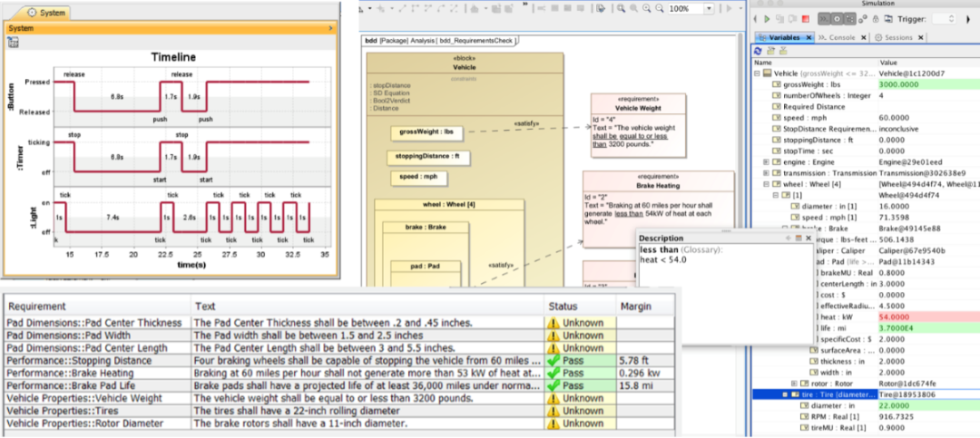Click the right arrow at Simulation toolbar end
This screenshot has height=438, width=980.
(x=968, y=19)
